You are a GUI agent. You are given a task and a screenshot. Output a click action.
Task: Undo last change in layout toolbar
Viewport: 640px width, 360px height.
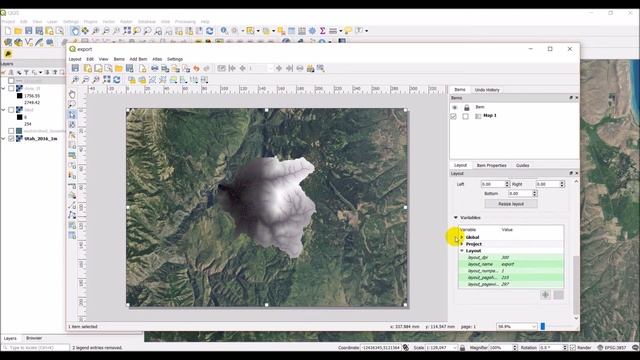tap(196, 69)
